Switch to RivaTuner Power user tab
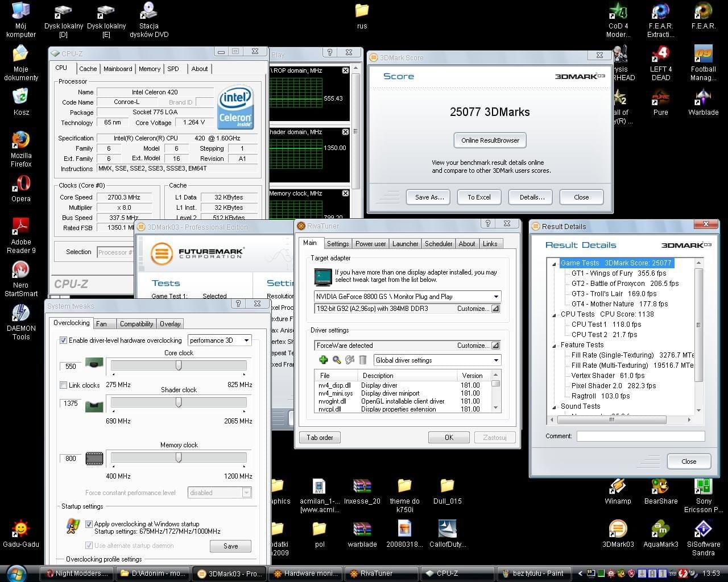The height and width of the screenshot is (582, 728). pos(370,244)
